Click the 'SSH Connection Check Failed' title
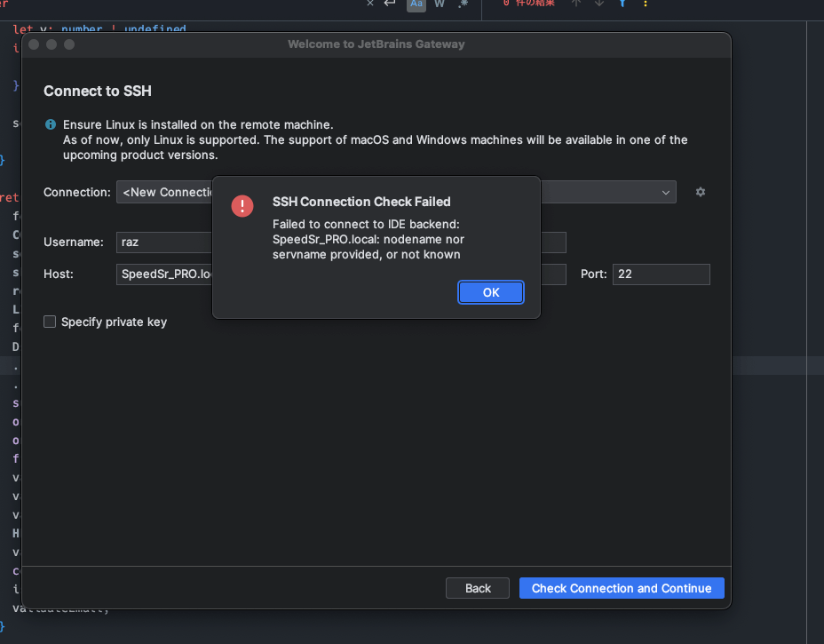The width and height of the screenshot is (824, 644). pos(361,202)
